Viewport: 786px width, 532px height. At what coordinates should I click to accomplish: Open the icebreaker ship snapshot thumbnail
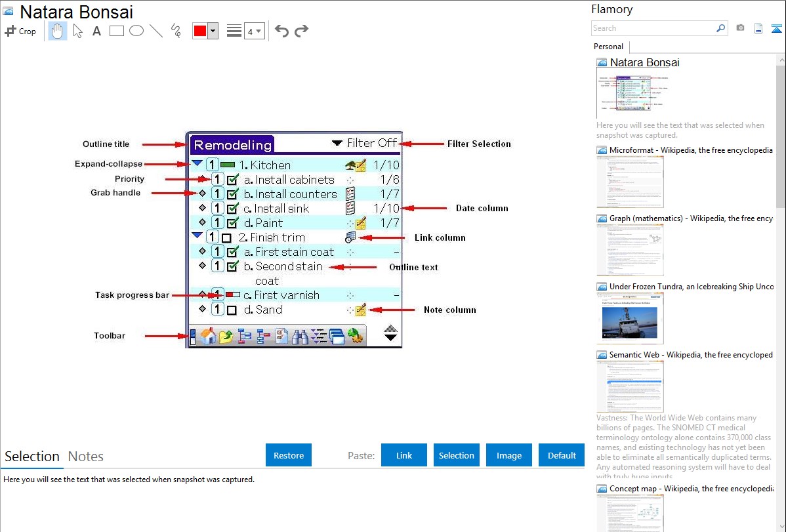[x=630, y=318]
